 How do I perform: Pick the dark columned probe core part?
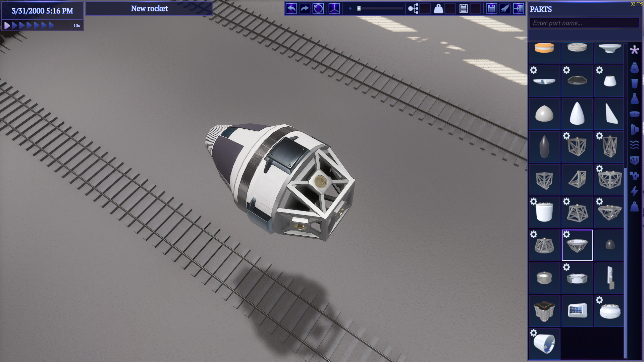point(544,311)
